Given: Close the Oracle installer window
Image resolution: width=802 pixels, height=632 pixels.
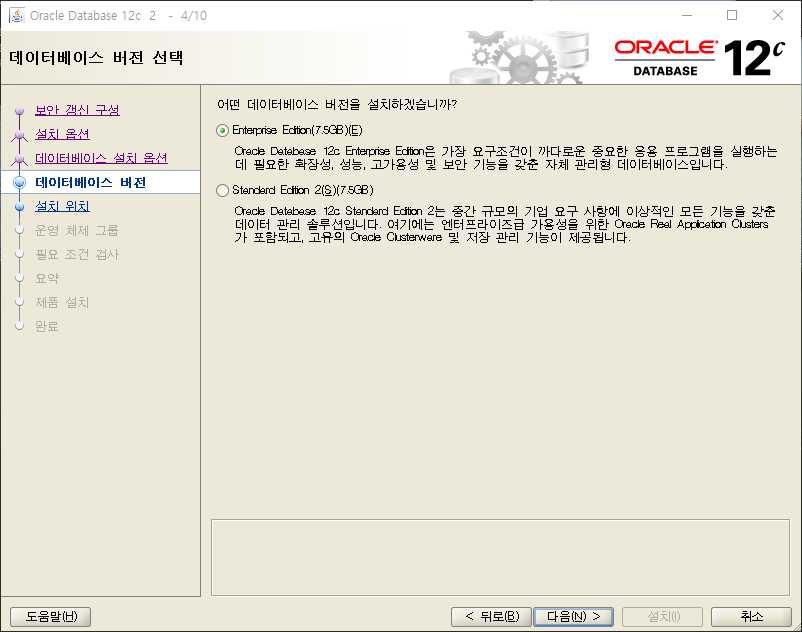Looking at the screenshot, I should coord(778,15).
